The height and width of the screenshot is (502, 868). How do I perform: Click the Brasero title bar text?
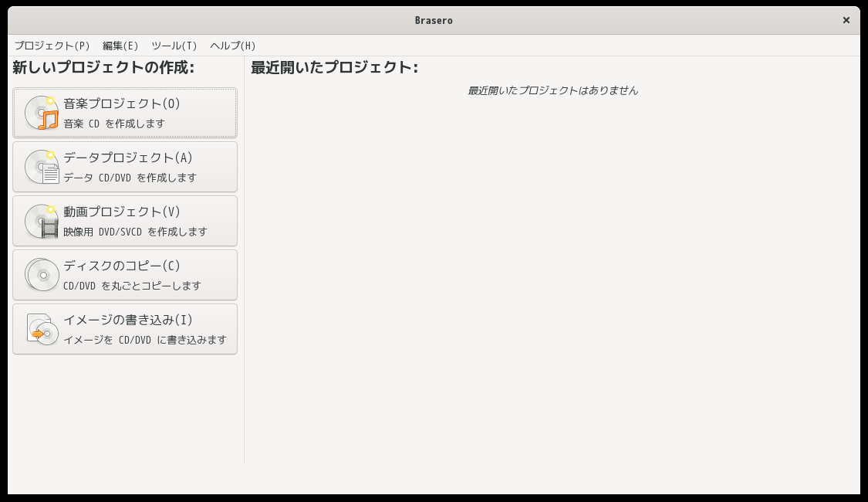point(434,20)
